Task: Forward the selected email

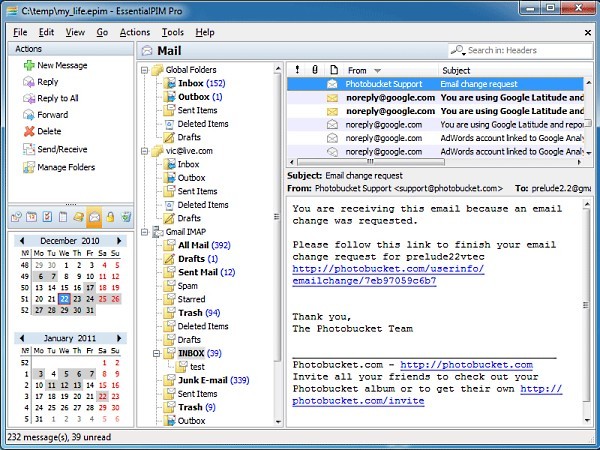Action: point(53,115)
